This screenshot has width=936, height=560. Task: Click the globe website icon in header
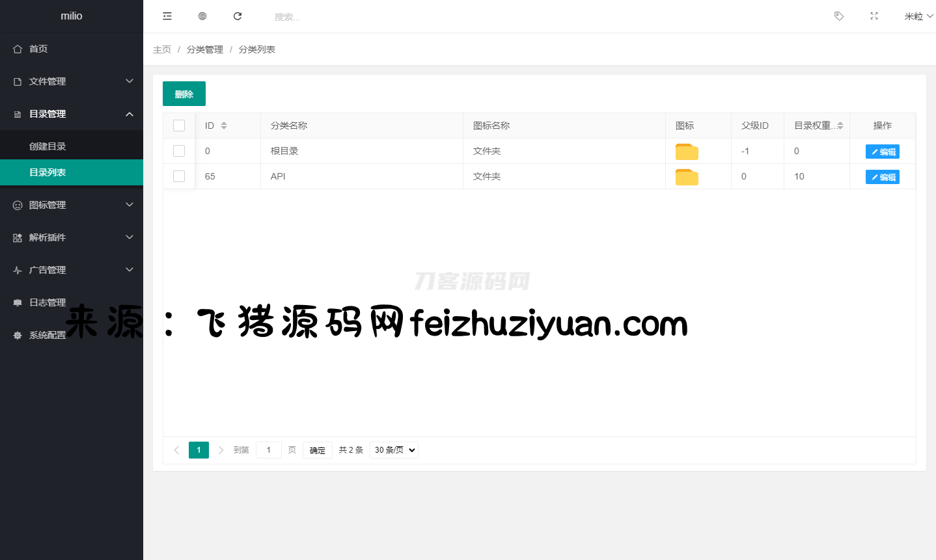click(202, 16)
